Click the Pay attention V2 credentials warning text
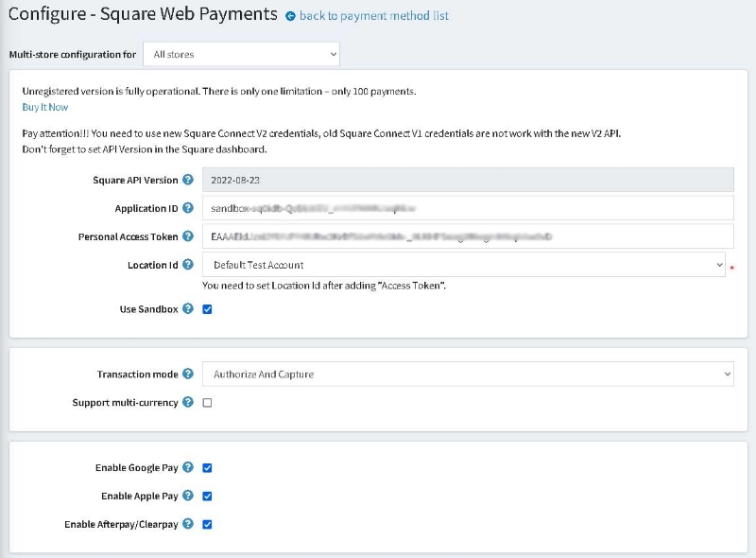Viewport: 756px width, 558px height. pos(321,133)
